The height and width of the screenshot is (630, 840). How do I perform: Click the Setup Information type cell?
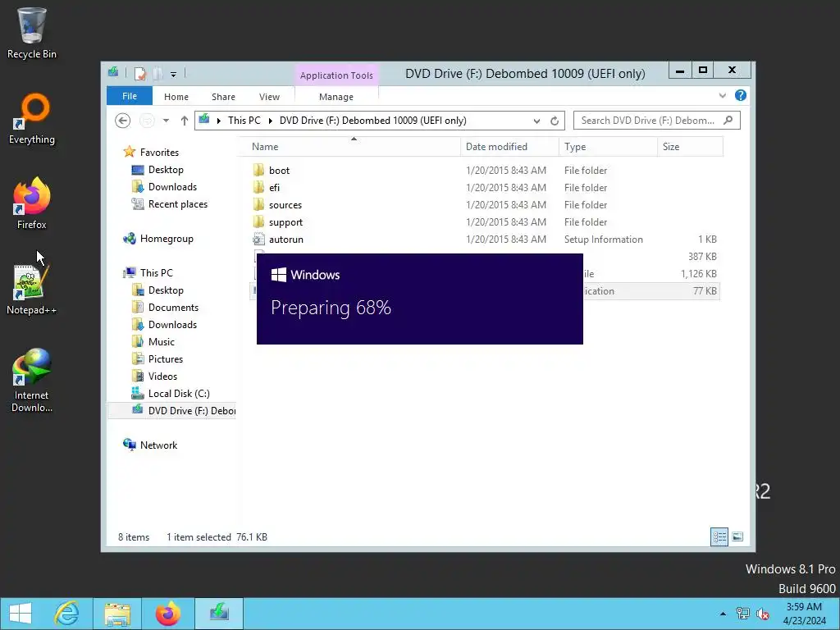603,240
